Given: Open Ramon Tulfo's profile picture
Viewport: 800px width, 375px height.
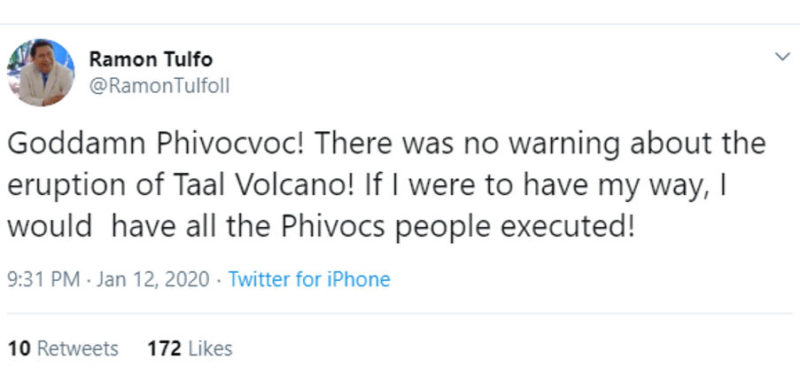Looking at the screenshot, I should tap(41, 72).
